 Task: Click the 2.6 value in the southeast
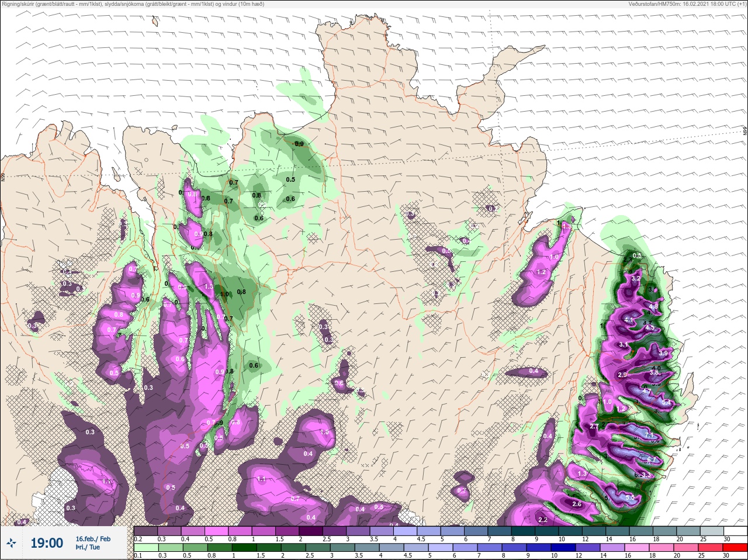point(577,504)
